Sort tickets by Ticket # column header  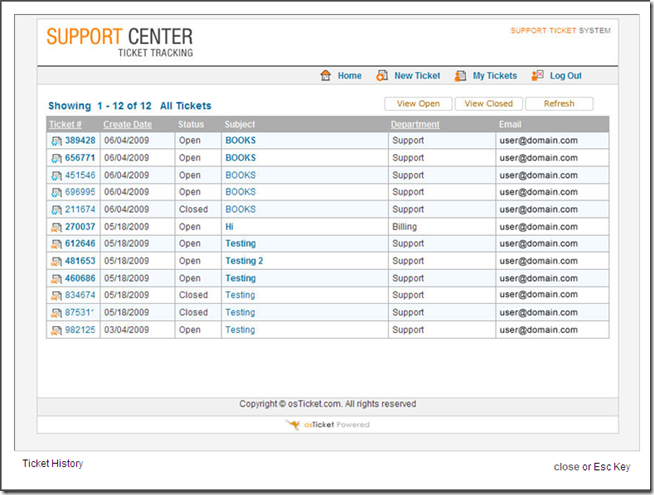tap(65, 124)
